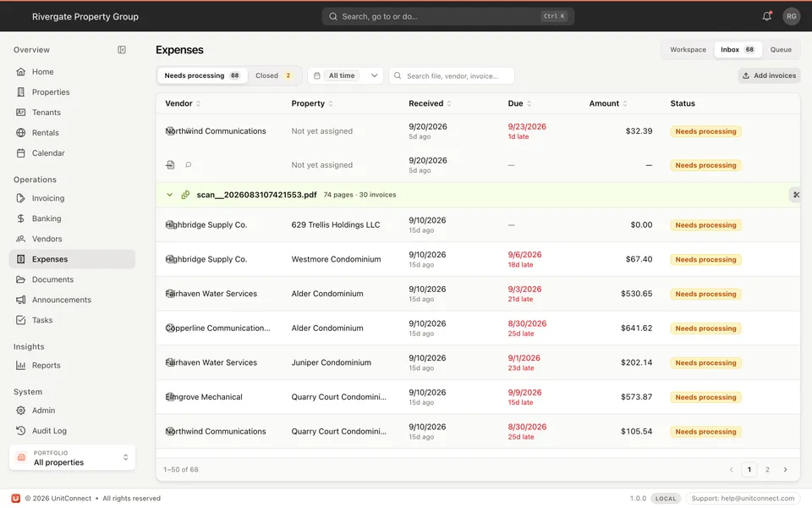Click the document icon on blank vendor row

point(170,165)
